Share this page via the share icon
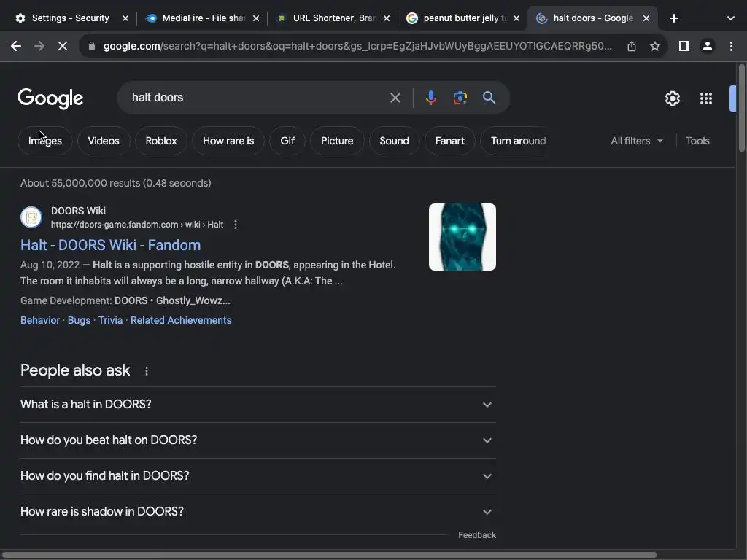This screenshot has height=560, width=747. pos(632,46)
